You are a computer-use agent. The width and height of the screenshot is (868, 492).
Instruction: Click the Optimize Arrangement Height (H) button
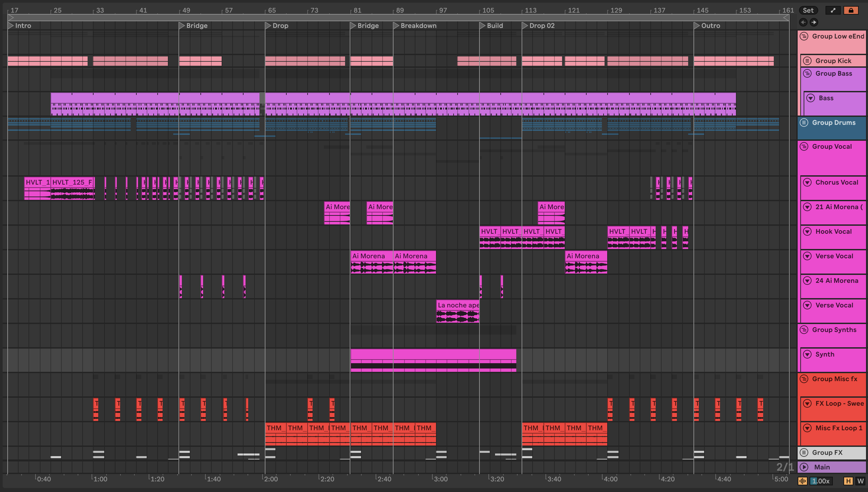coord(848,481)
